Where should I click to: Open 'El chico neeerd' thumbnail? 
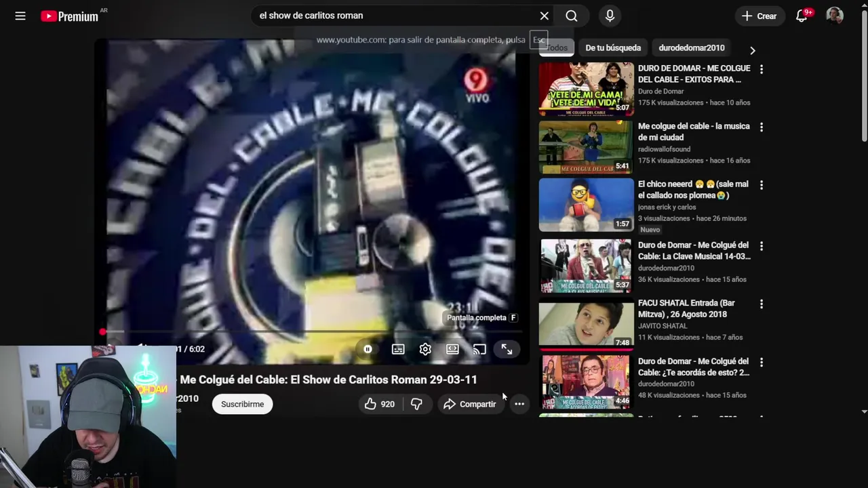coord(586,205)
